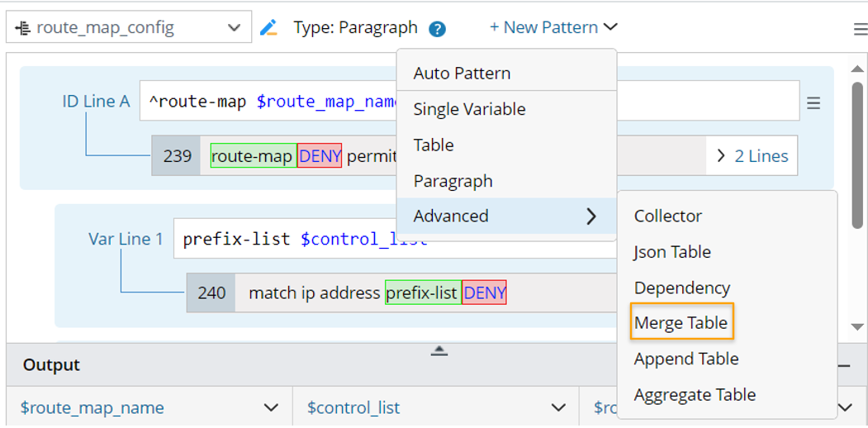This screenshot has height=428, width=868.
Task: Open the ID Line A hamburger menu
Action: [813, 103]
